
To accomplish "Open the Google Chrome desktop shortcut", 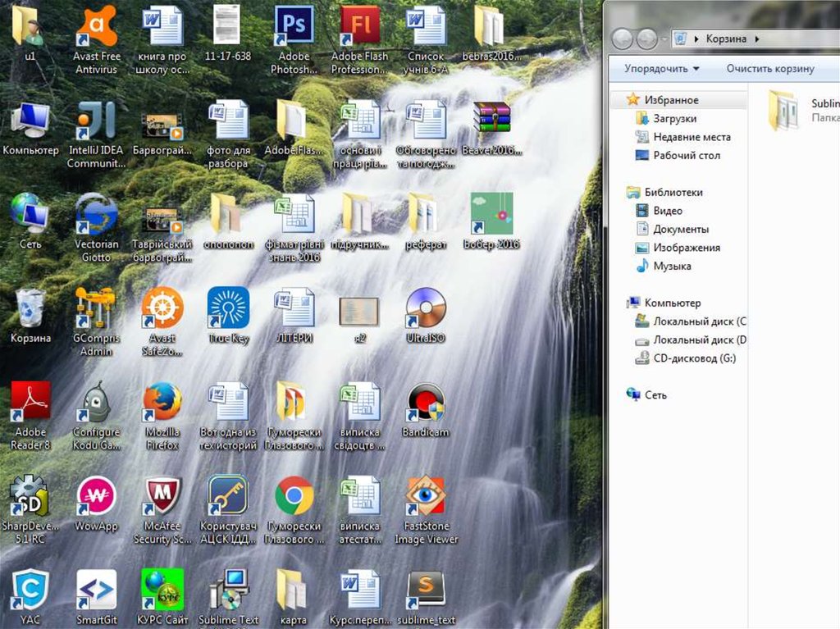I will click(294, 496).
